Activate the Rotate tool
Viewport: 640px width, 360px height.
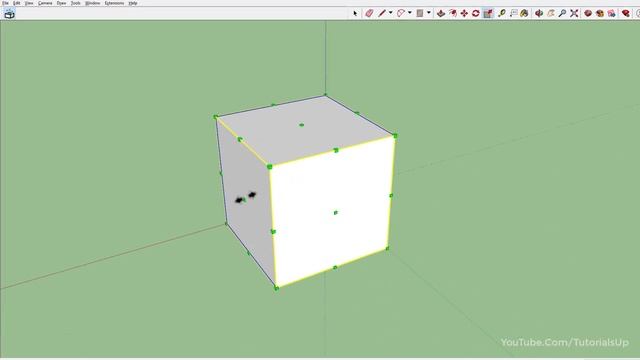click(x=476, y=13)
